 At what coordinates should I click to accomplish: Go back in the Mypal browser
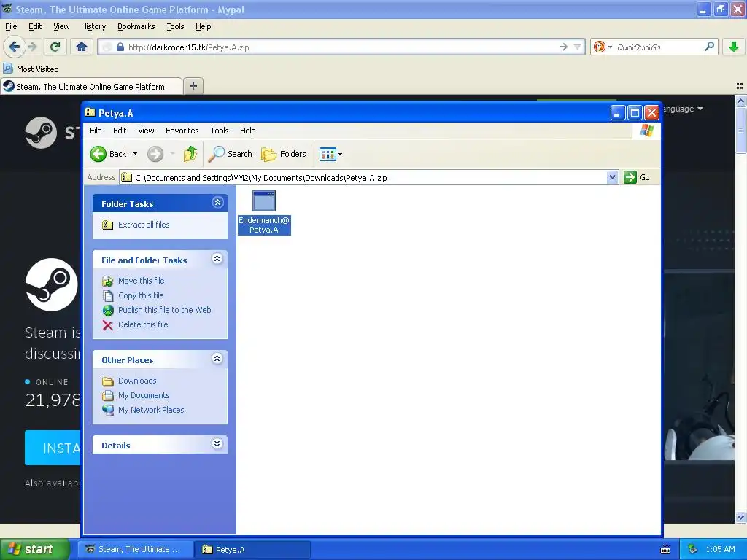coord(14,47)
